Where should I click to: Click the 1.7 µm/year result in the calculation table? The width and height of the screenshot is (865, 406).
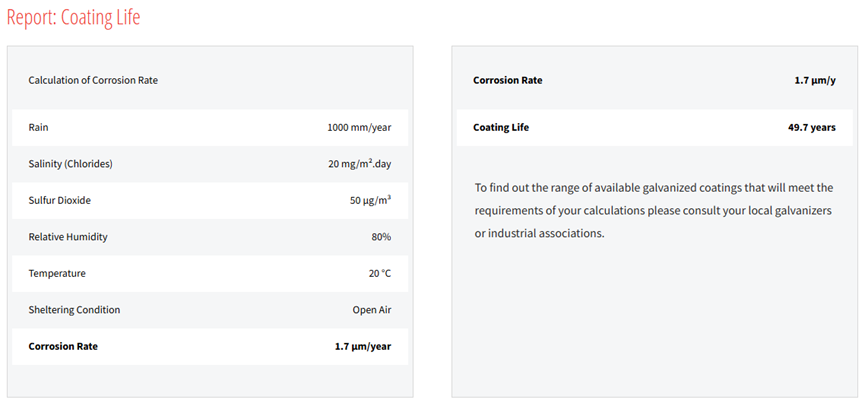(362, 346)
